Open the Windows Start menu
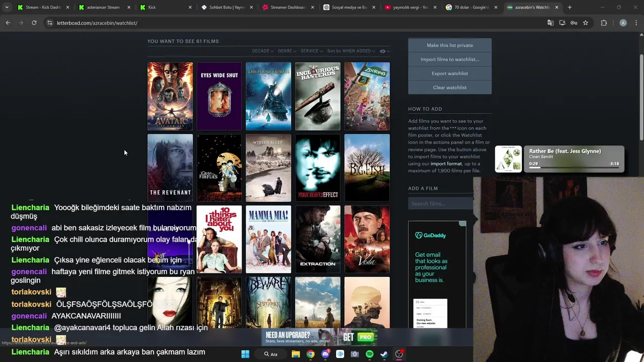Image resolution: width=644 pixels, height=362 pixels. (245, 354)
